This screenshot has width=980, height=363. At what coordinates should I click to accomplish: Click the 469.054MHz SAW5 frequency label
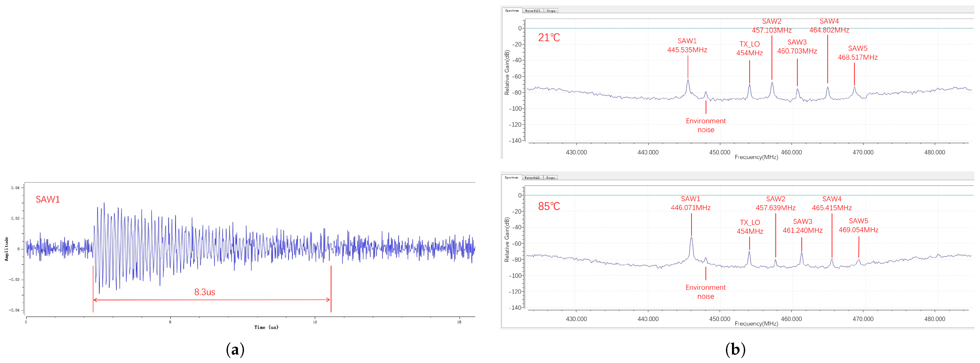858,230
